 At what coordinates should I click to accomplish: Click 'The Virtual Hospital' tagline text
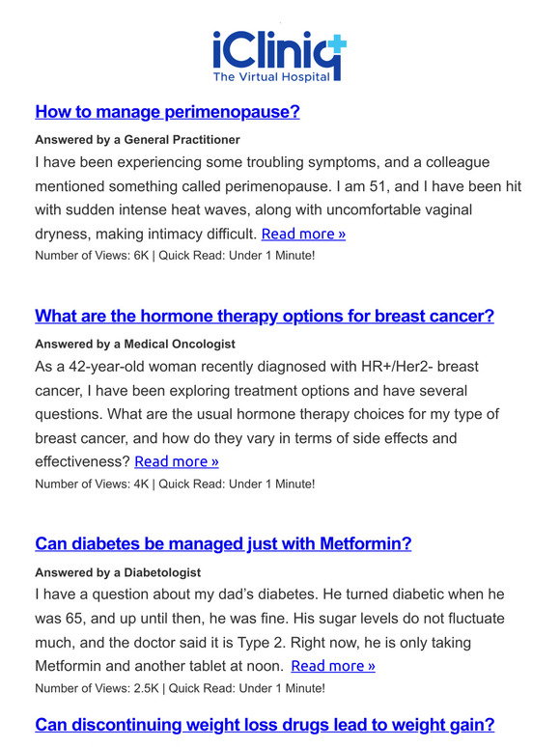click(x=271, y=76)
